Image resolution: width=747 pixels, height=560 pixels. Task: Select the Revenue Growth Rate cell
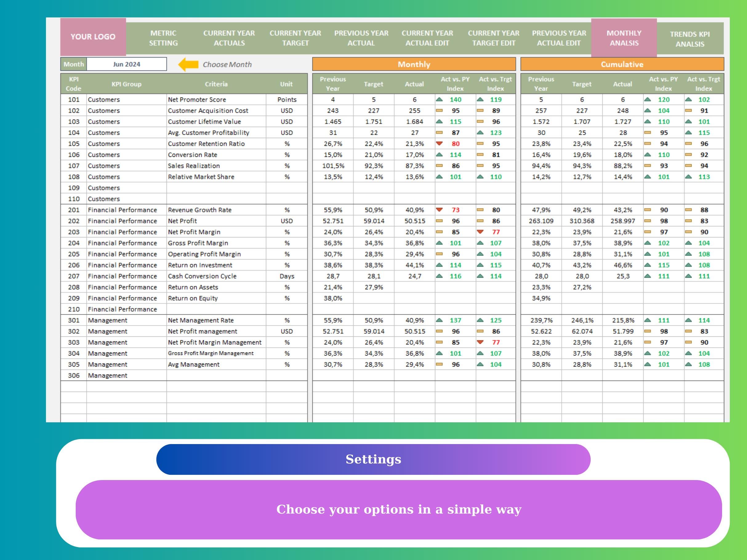(x=216, y=210)
